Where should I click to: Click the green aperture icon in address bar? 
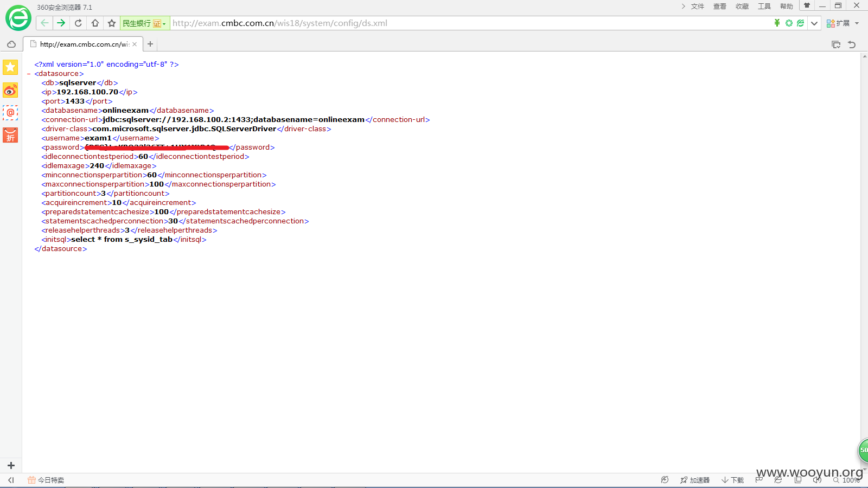(789, 23)
